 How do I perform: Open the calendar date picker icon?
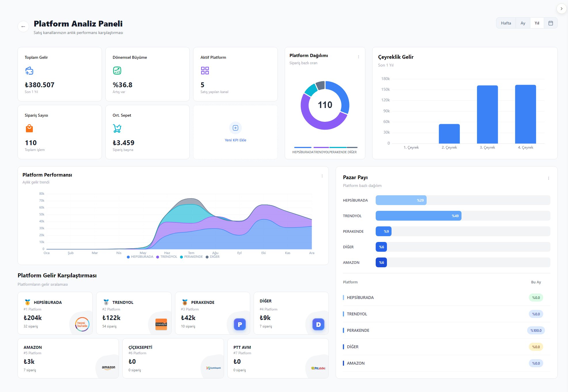[550, 23]
